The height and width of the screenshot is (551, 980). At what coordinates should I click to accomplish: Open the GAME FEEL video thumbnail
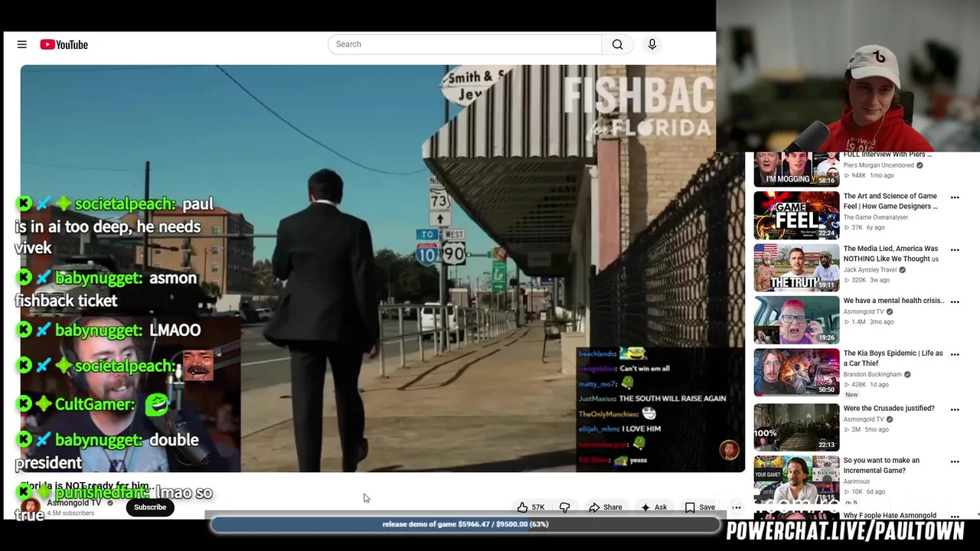tap(796, 215)
